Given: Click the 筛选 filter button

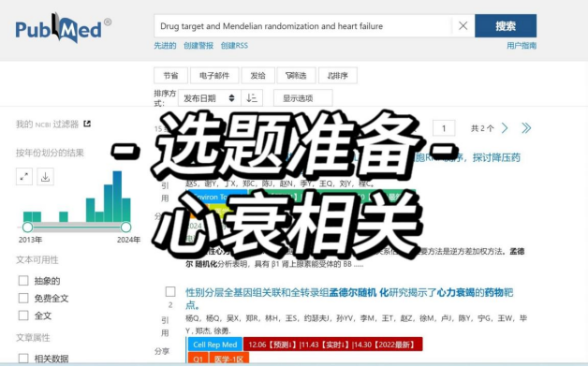Looking at the screenshot, I should click(296, 75).
